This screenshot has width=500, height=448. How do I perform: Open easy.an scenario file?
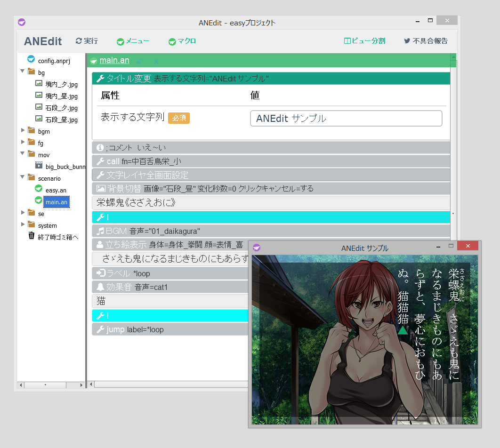click(x=56, y=190)
